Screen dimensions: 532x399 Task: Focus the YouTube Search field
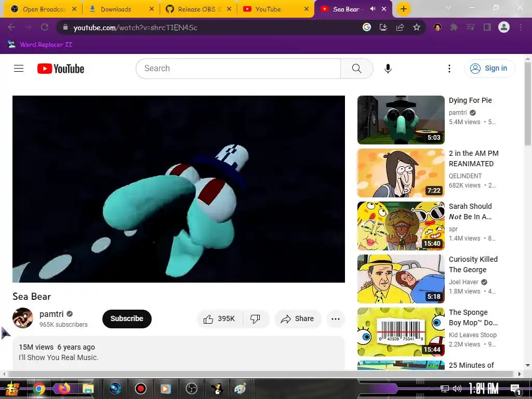click(238, 69)
